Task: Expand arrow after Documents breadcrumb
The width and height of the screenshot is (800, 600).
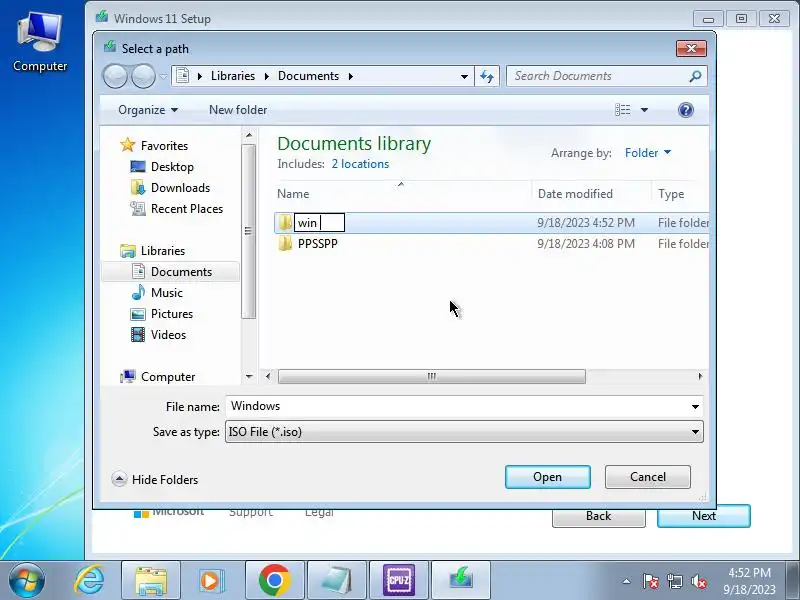Action: 351,76
